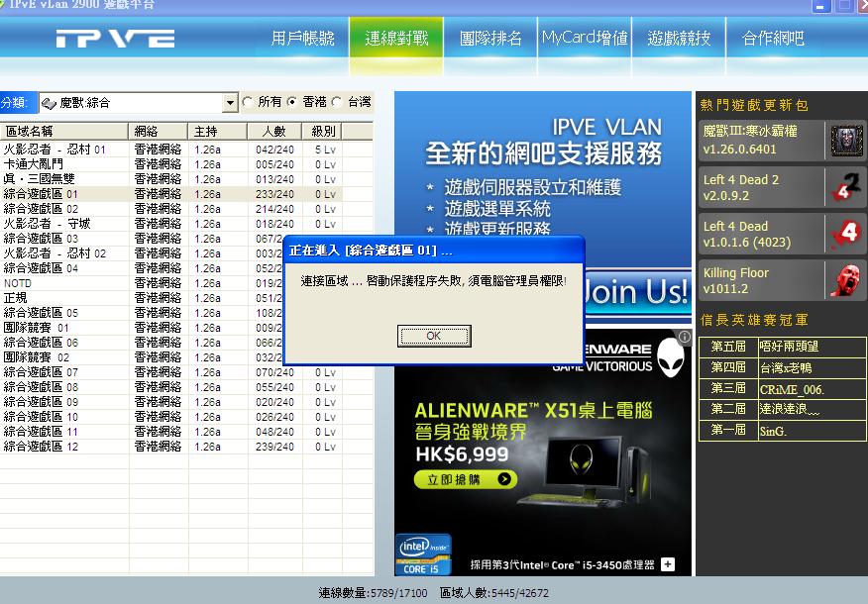Open 用戶帳號 tab
The width and height of the screenshot is (868, 604).
click(302, 38)
